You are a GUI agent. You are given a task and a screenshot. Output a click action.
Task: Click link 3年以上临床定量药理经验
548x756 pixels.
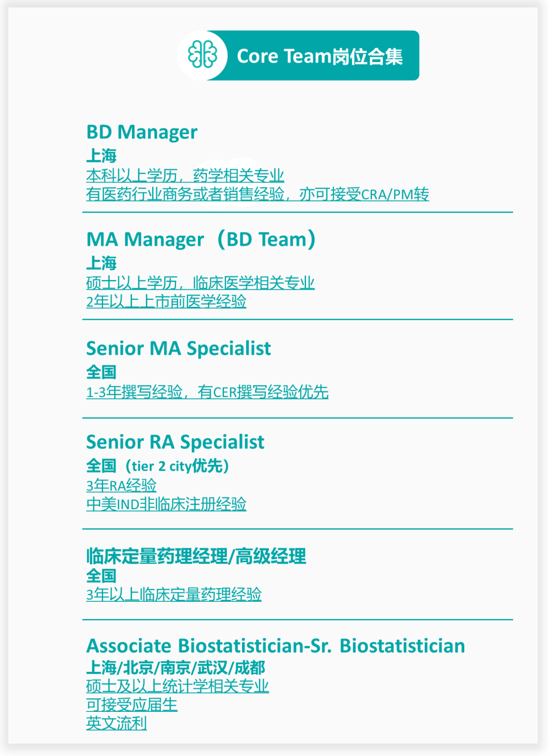(x=174, y=594)
